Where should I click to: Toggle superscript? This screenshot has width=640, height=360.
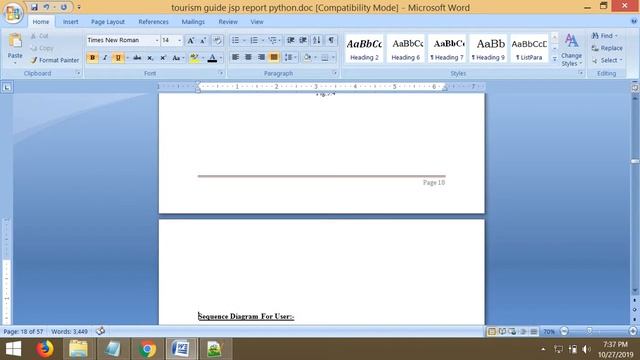pyautogui.click(x=163, y=58)
